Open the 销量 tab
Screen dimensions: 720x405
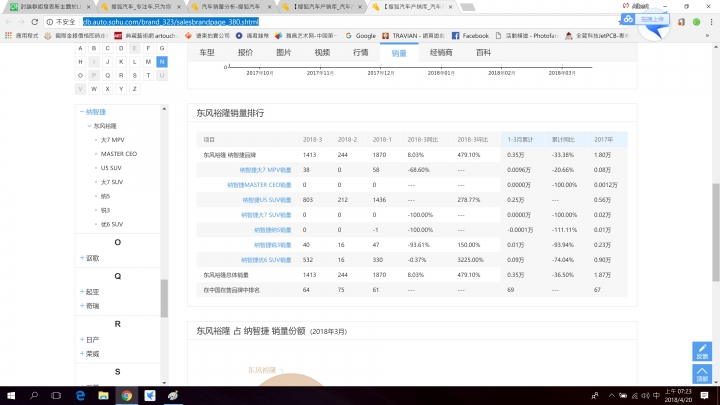399,52
